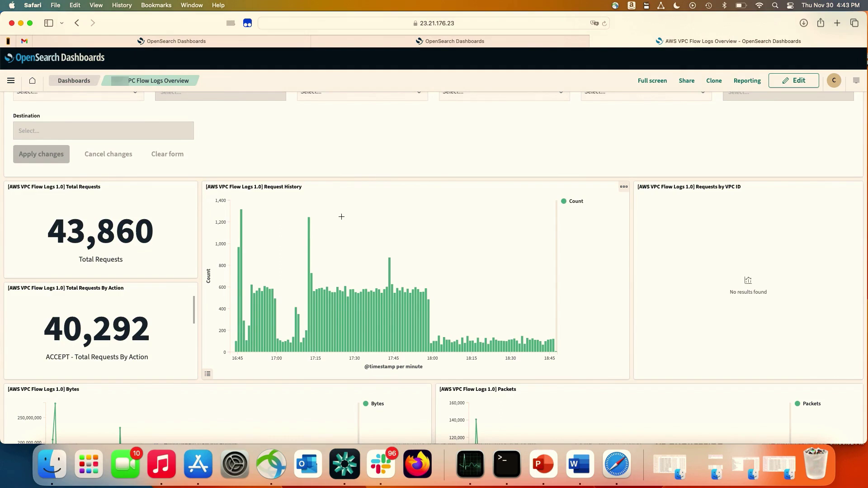Open the help panel icon beside avatar
The image size is (868, 488).
point(856,80)
